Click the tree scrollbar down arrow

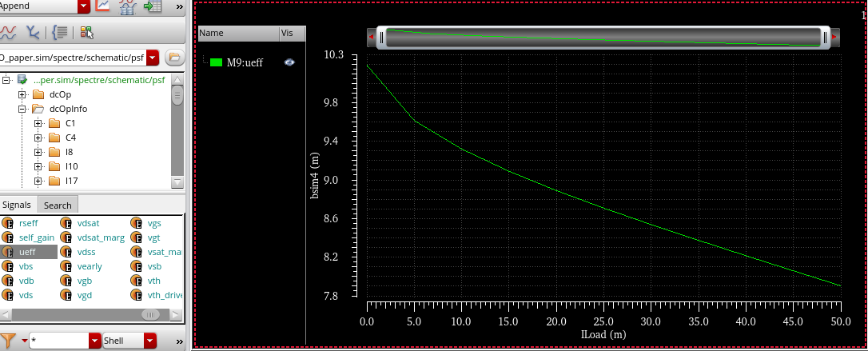coord(177,182)
